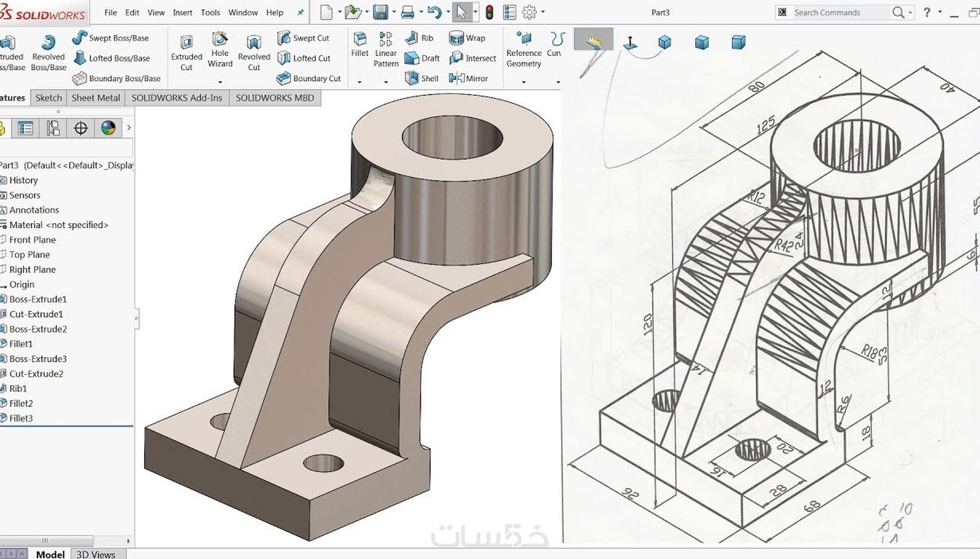The height and width of the screenshot is (559, 980).
Task: Switch to SOLIDWORKS Add-Ins tab
Action: pos(177,98)
